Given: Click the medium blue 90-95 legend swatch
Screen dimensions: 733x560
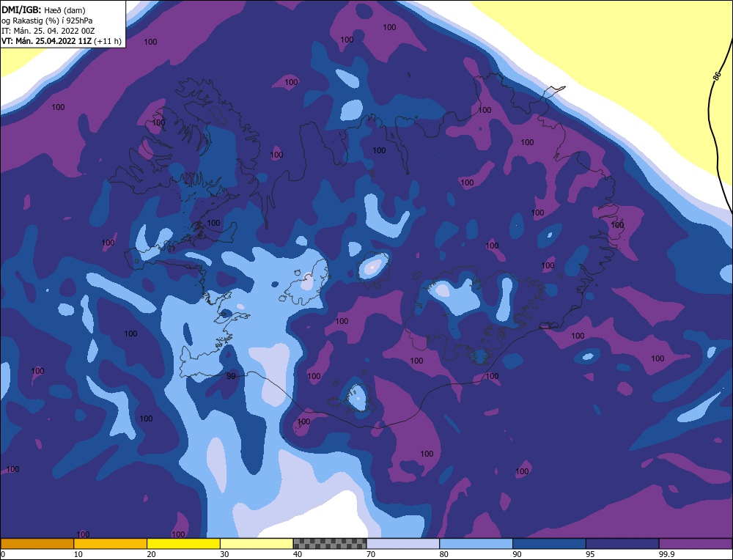Looking at the screenshot, I should pos(549,543).
